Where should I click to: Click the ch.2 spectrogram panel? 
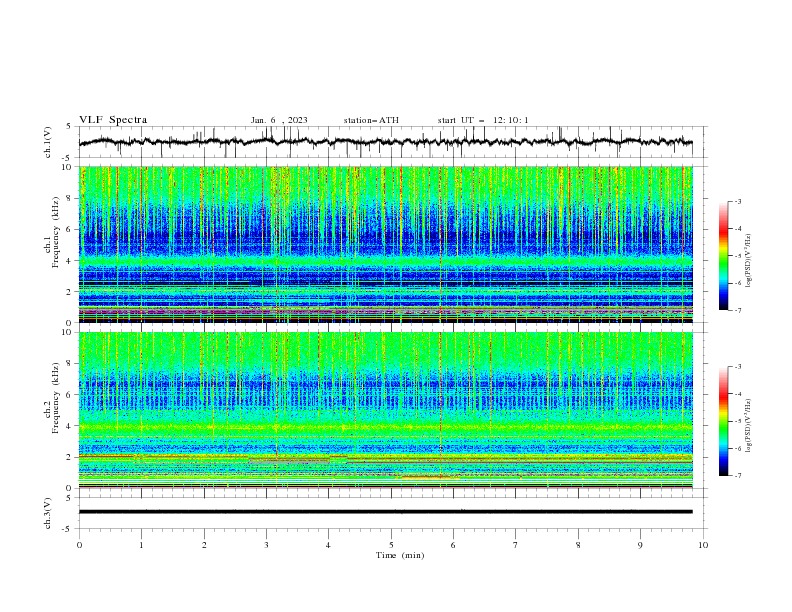[x=386, y=410]
